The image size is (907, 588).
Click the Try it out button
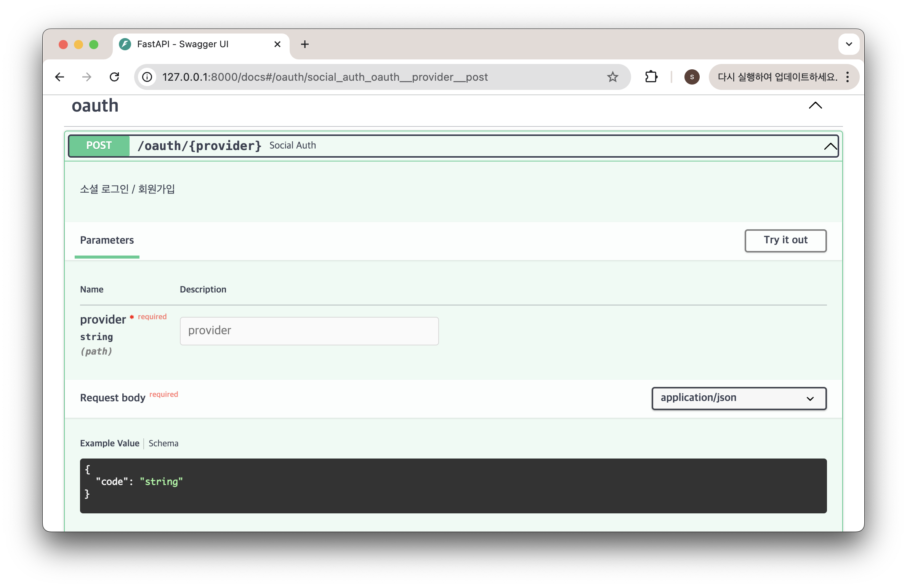[x=785, y=240]
